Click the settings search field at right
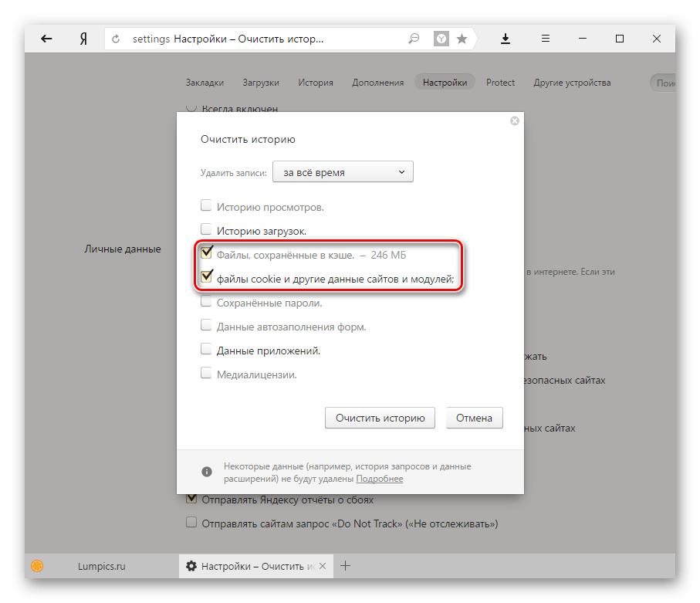 point(663,83)
